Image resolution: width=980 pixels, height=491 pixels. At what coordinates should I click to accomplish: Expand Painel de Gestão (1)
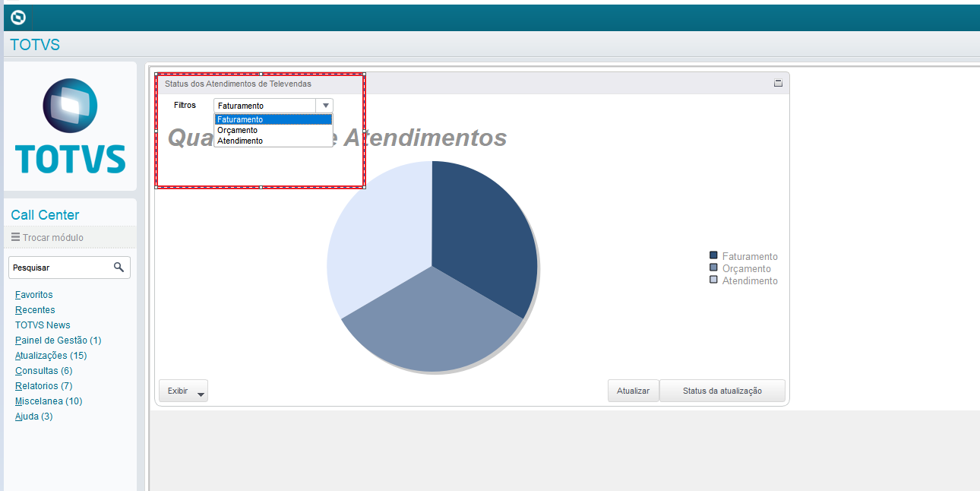pos(58,341)
